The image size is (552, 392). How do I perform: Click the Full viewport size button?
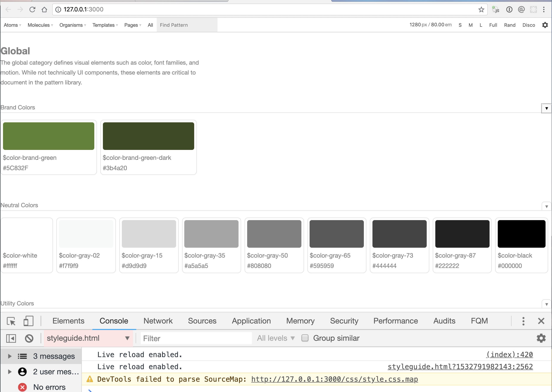click(493, 25)
